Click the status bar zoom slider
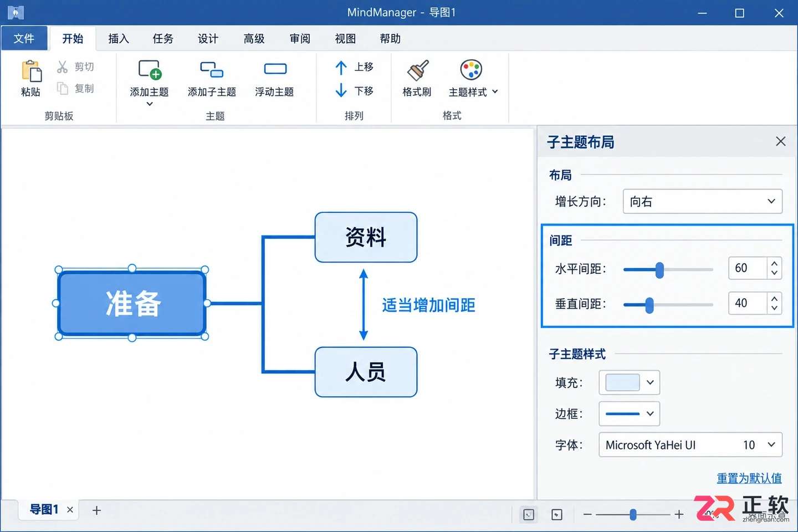The image size is (798, 532). (x=633, y=515)
